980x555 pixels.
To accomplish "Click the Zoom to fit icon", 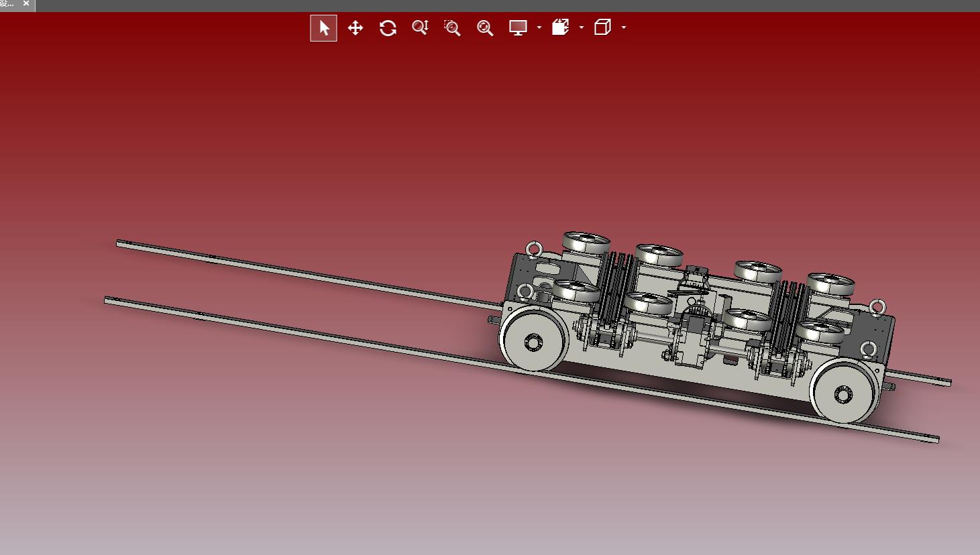I will pos(485,27).
